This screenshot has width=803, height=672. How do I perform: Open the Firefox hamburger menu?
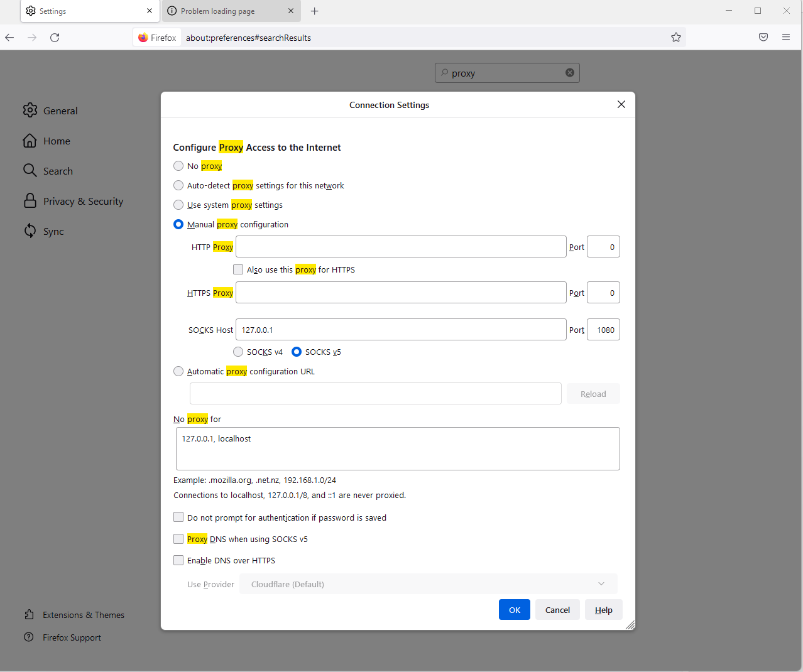point(786,38)
